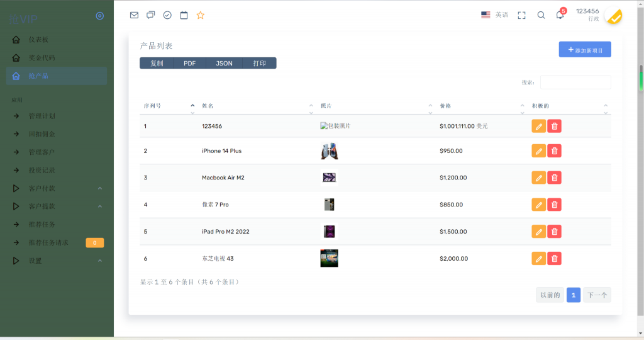644x340 pixels.
Task: Expand the 设置 sidebar menu
Action: tap(57, 261)
